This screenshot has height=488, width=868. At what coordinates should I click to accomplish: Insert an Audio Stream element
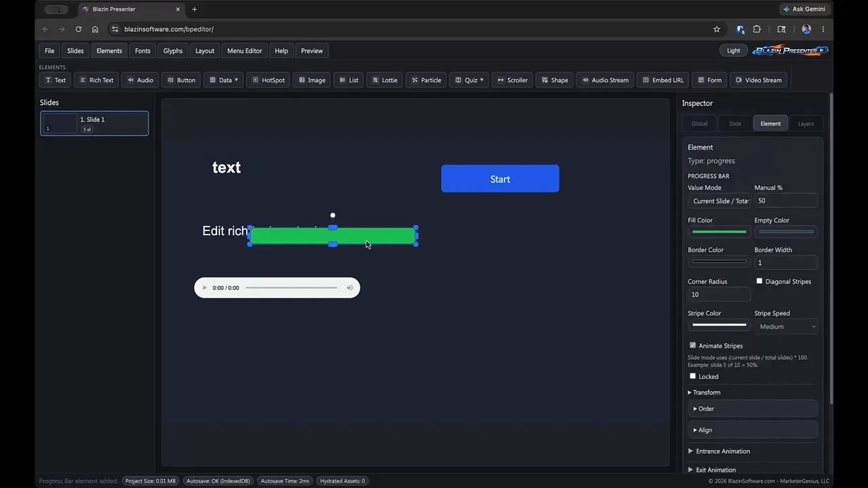pyautogui.click(x=605, y=80)
